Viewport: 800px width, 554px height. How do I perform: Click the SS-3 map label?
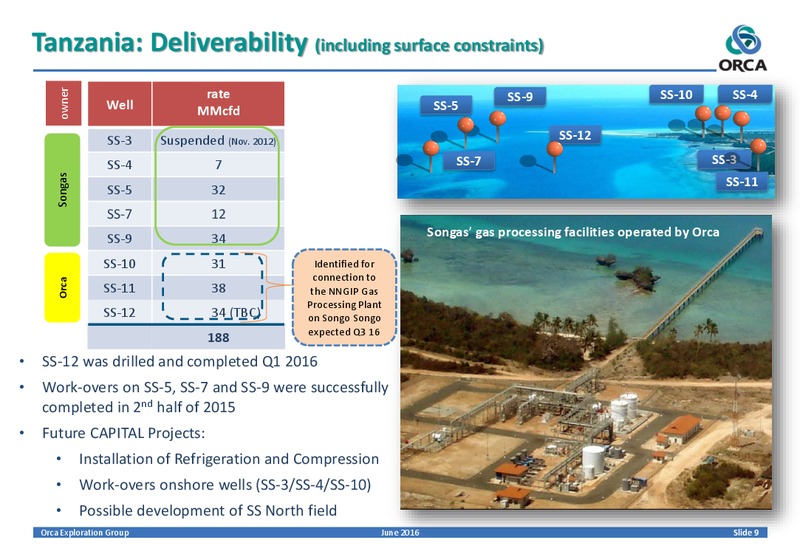point(723,160)
